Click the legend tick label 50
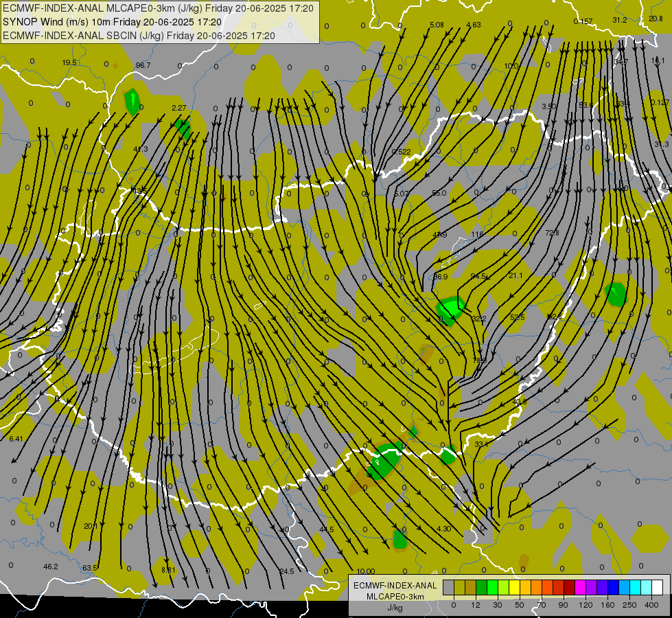This screenshot has width=672, height=618. [520, 605]
